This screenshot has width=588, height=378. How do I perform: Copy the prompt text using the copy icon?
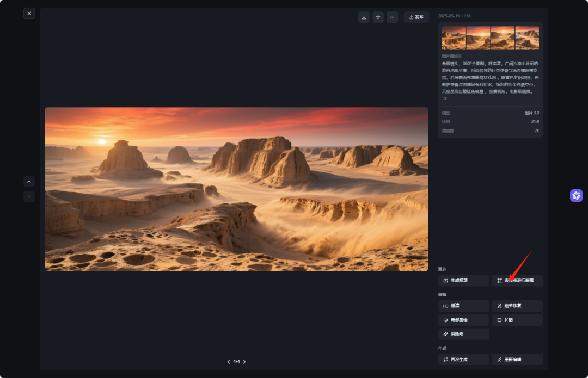pos(445,98)
